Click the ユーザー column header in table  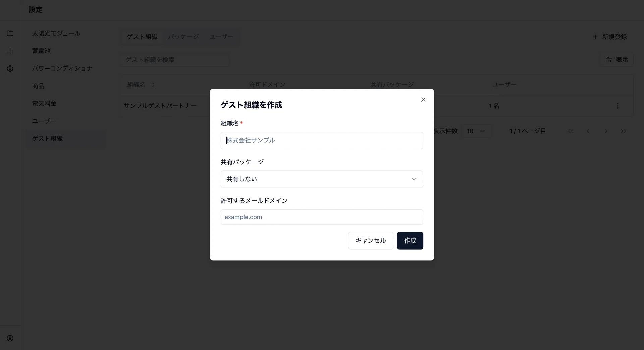click(504, 85)
